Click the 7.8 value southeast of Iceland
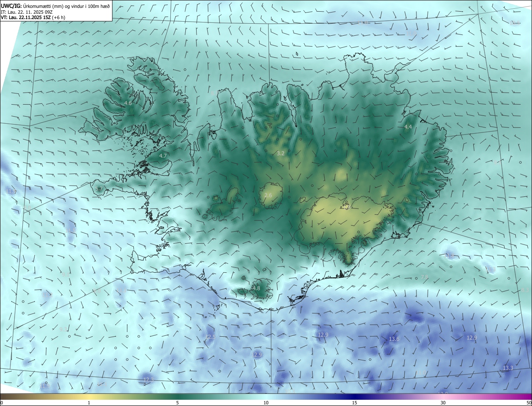Image resolution: width=532 pixels, height=406 pixels. [x=424, y=277]
